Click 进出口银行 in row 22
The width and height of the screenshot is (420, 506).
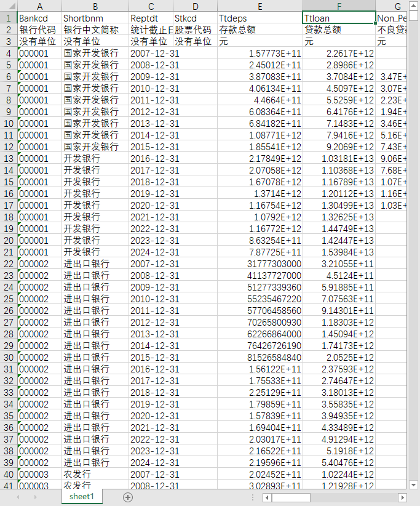(95, 263)
